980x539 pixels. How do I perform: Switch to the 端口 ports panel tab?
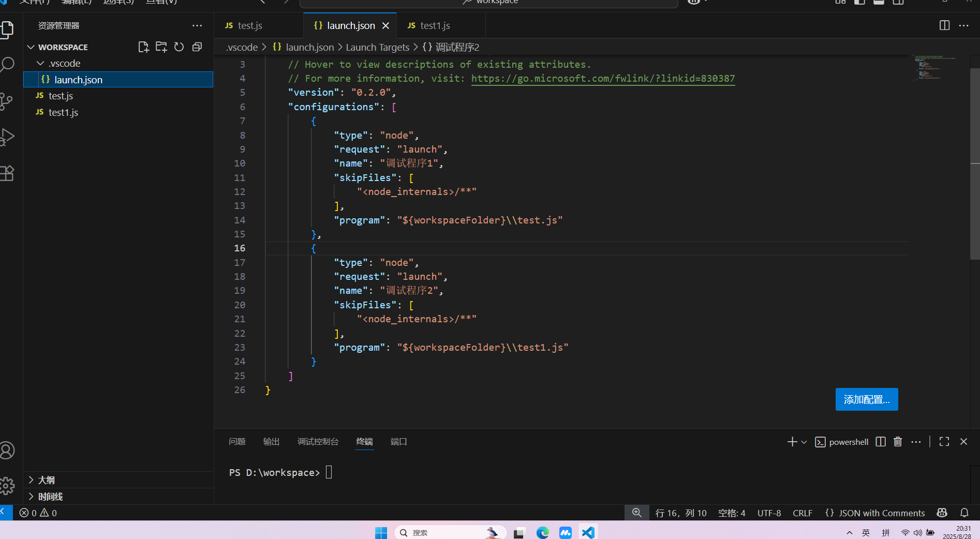[x=398, y=442]
